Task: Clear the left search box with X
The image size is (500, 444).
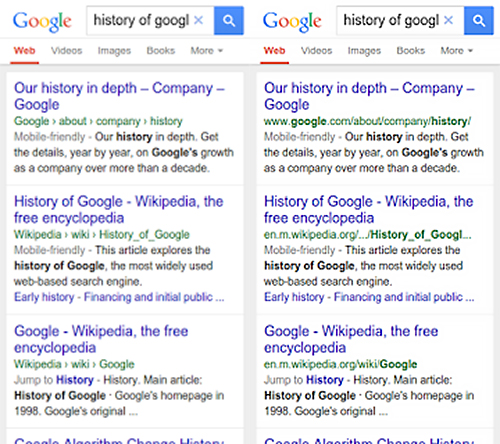Action: coord(199,20)
